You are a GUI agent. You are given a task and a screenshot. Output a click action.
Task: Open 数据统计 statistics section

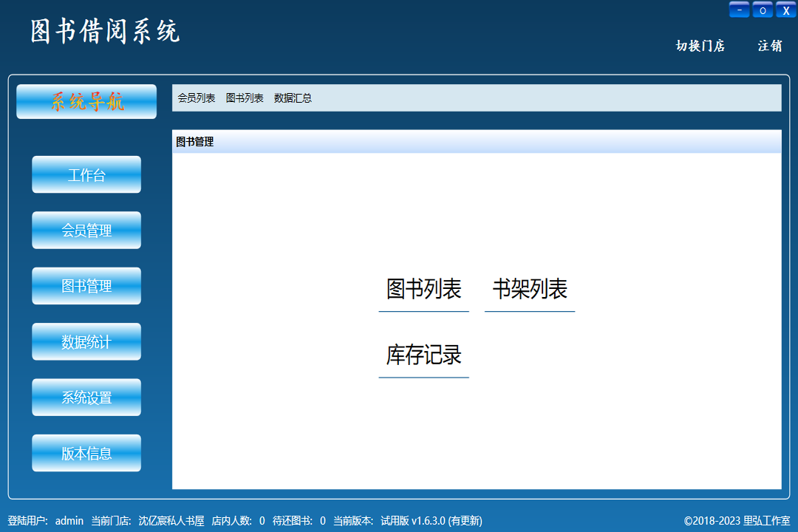[x=86, y=341]
